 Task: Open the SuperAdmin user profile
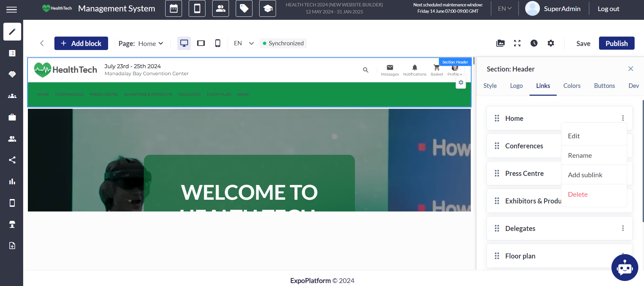tap(553, 9)
